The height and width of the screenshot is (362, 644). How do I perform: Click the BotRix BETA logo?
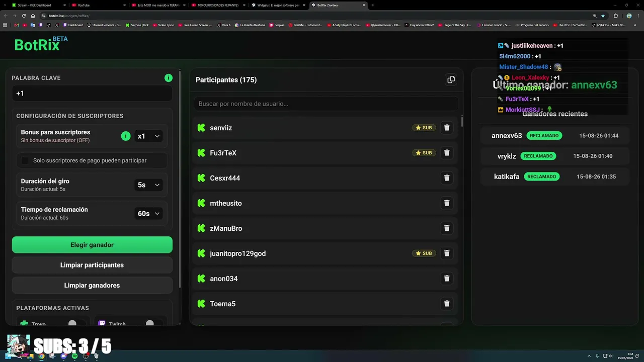click(41, 44)
